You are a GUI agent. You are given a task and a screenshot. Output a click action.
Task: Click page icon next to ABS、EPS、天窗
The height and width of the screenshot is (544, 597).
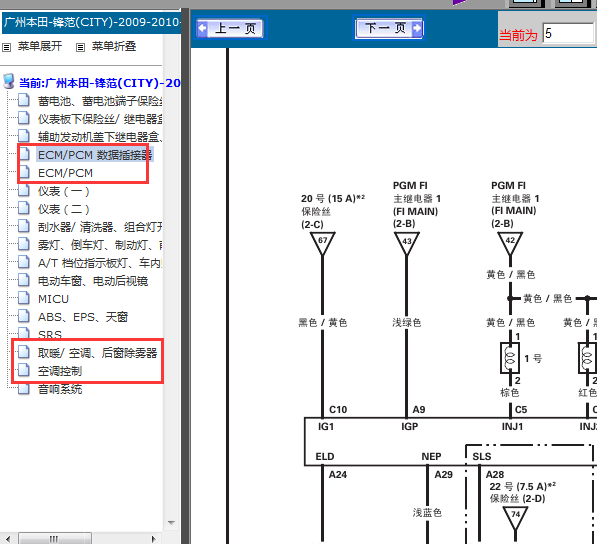point(24,316)
